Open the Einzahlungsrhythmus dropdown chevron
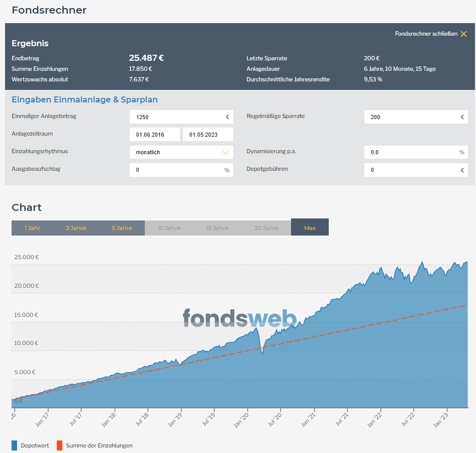This screenshot has height=453, width=476. tap(225, 152)
